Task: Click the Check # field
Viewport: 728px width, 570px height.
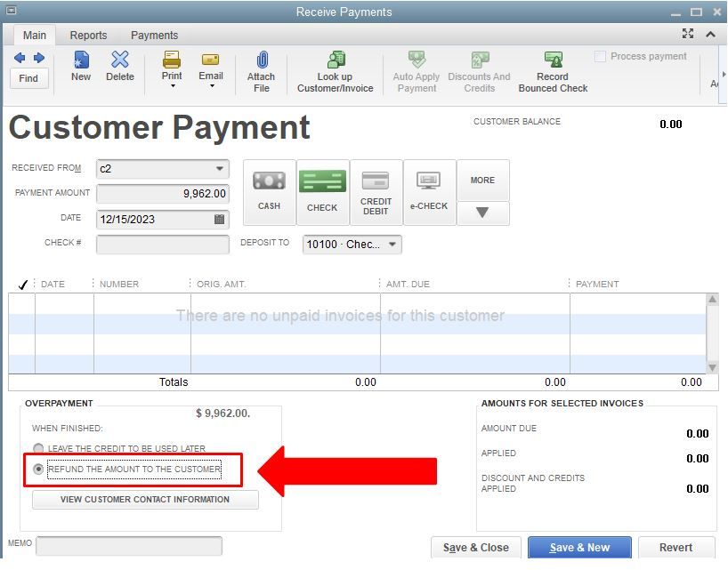Action: click(x=163, y=245)
